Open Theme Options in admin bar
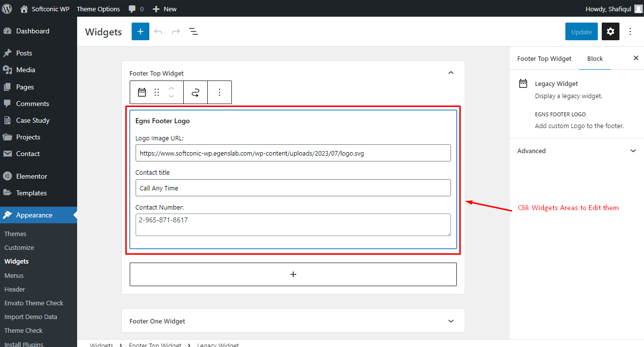644x347 pixels. pos(98,9)
